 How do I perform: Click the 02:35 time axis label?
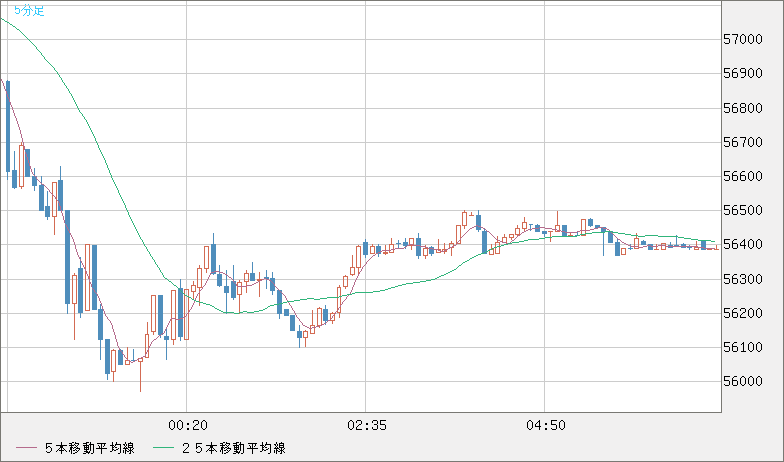pyautogui.click(x=367, y=426)
